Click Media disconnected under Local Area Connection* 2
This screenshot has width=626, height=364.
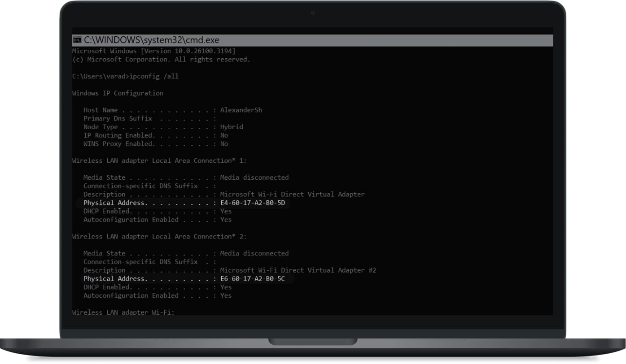click(x=254, y=254)
